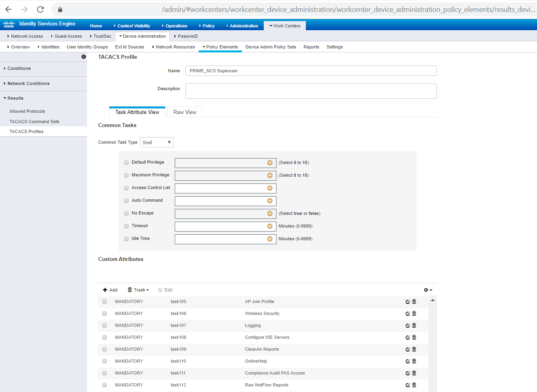
Task: Open the Administration menu
Action: coord(242,26)
